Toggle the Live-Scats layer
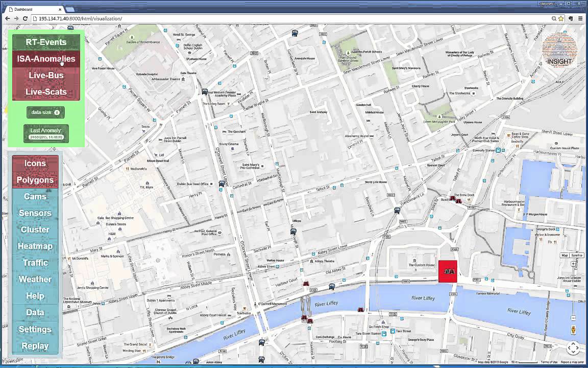Viewport: 588px width, 368px height. coord(46,91)
